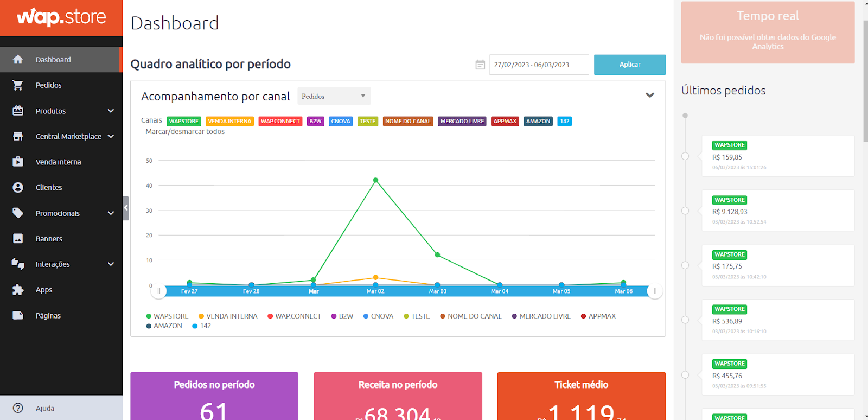The image size is (868, 420).
Task: Click the calendar icon beside date range
Action: (480, 65)
